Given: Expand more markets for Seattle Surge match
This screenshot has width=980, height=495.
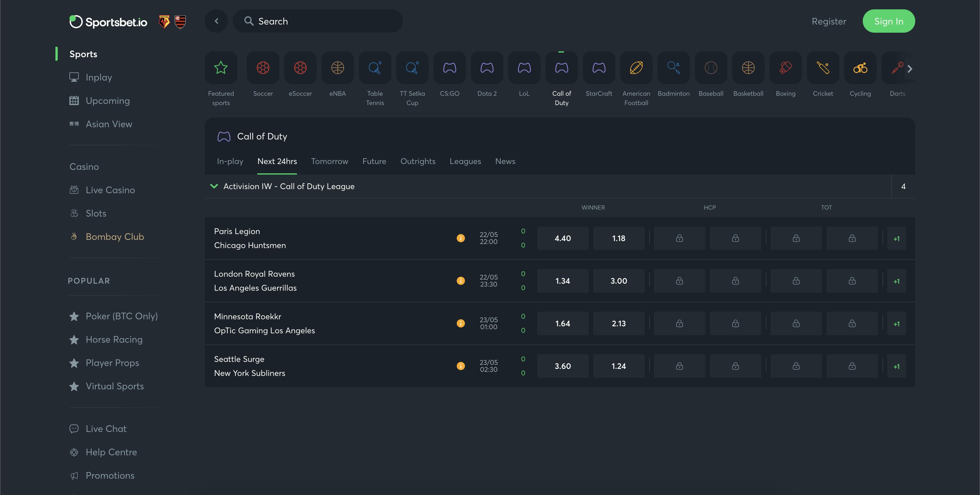Looking at the screenshot, I should (x=896, y=366).
